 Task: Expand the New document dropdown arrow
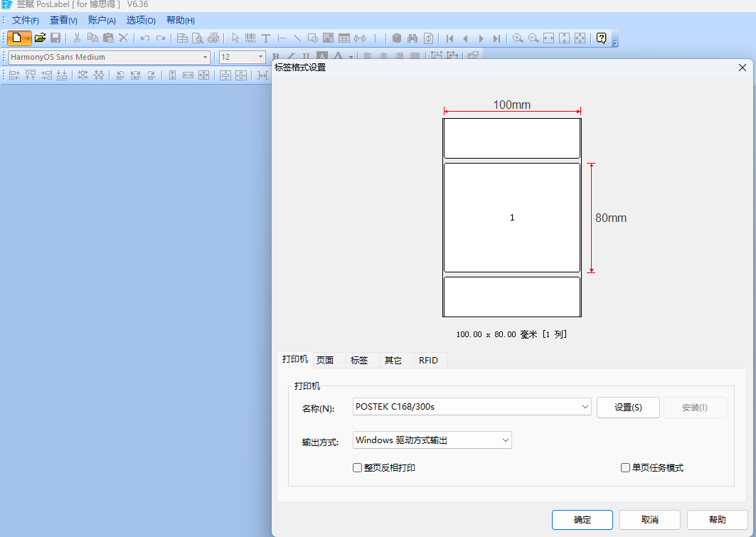[28, 38]
